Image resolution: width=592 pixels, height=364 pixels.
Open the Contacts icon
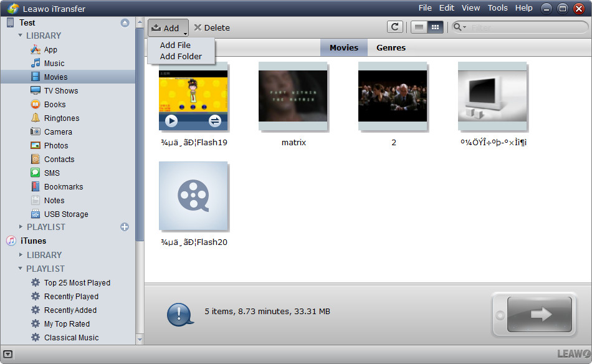tap(36, 159)
